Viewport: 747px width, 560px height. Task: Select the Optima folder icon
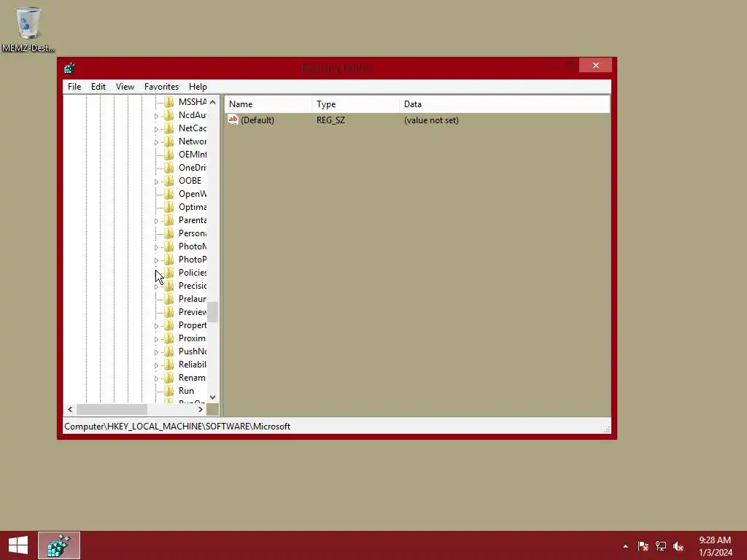click(x=169, y=206)
